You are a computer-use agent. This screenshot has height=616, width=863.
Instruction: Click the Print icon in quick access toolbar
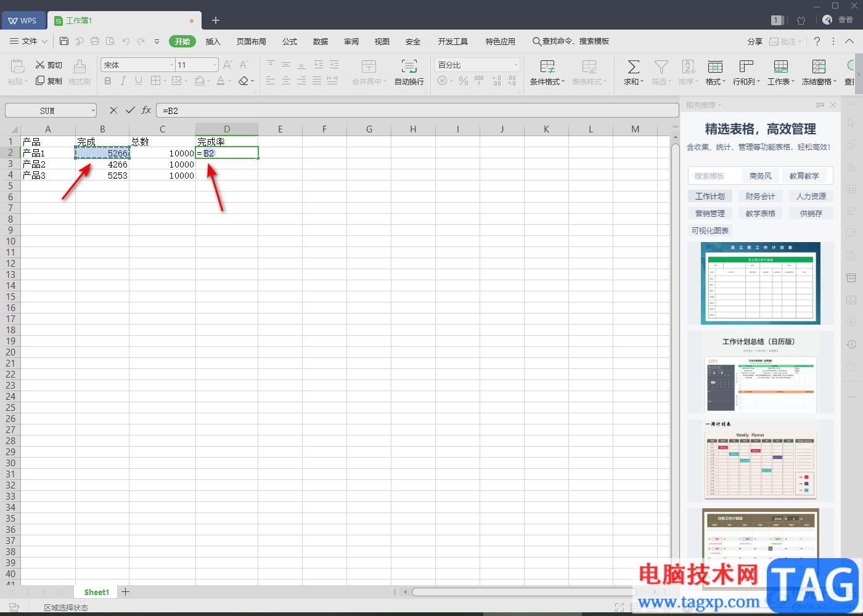coord(95,41)
